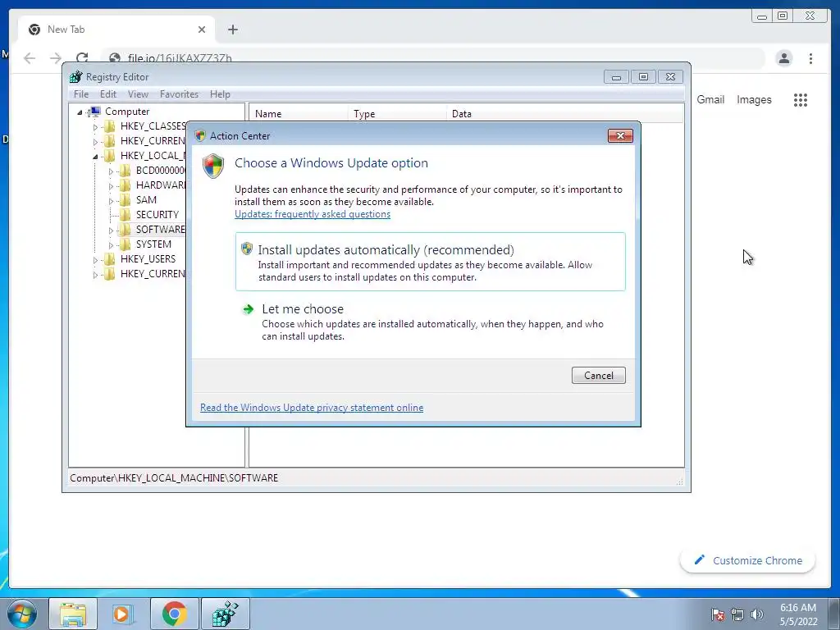Open Action Center flag in system tray
The width and height of the screenshot is (840, 630).
coord(718,614)
